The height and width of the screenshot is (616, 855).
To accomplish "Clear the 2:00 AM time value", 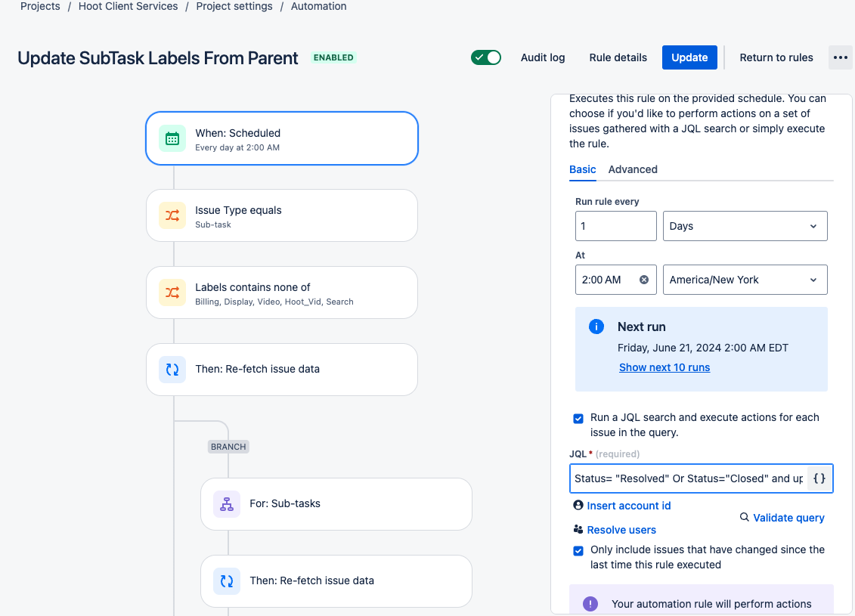I will point(644,280).
